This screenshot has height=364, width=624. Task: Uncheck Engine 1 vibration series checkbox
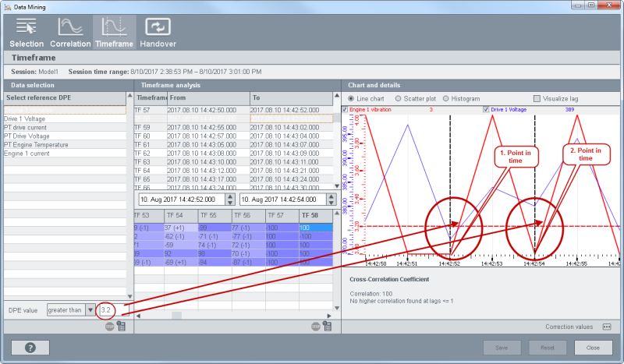point(346,110)
